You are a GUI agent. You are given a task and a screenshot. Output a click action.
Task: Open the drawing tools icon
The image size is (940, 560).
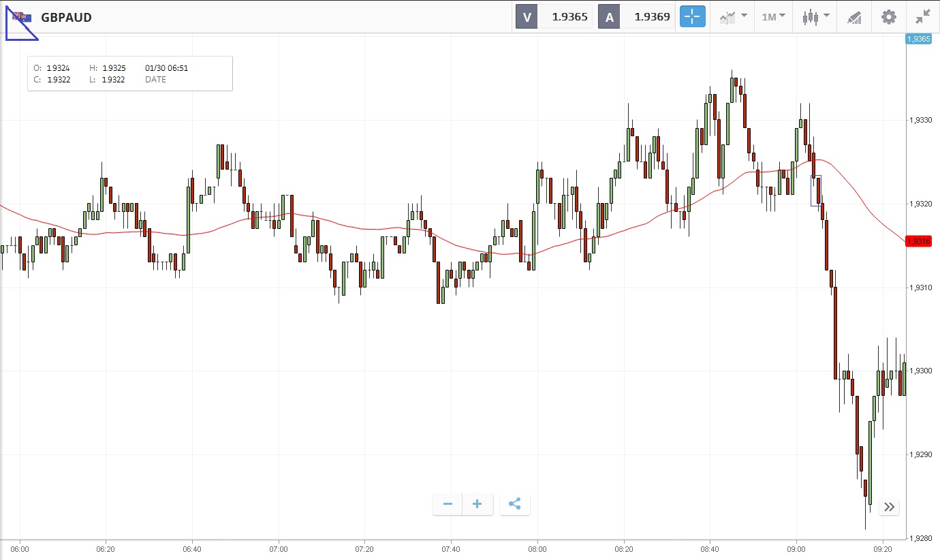point(854,17)
